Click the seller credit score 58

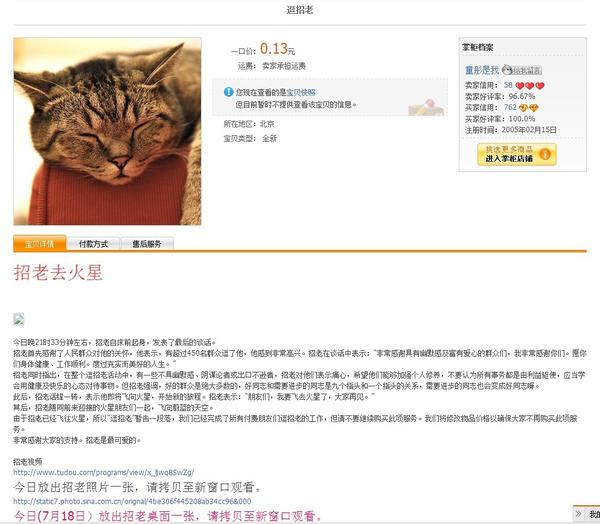tap(508, 85)
